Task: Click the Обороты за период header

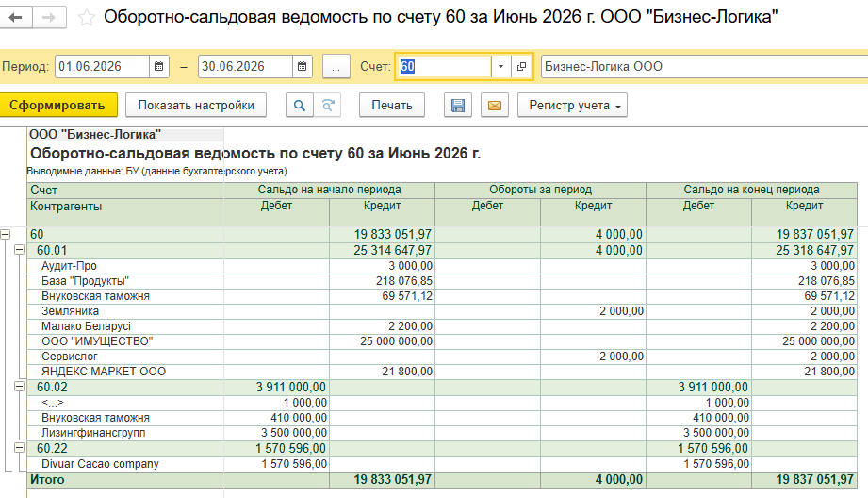Action: tap(540, 190)
